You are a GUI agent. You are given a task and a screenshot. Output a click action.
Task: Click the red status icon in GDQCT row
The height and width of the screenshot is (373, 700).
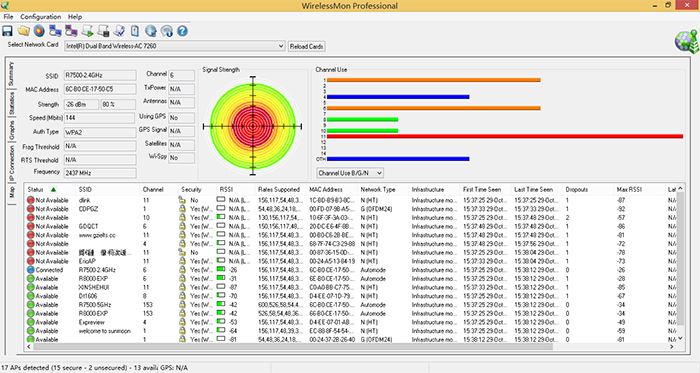tap(30, 226)
